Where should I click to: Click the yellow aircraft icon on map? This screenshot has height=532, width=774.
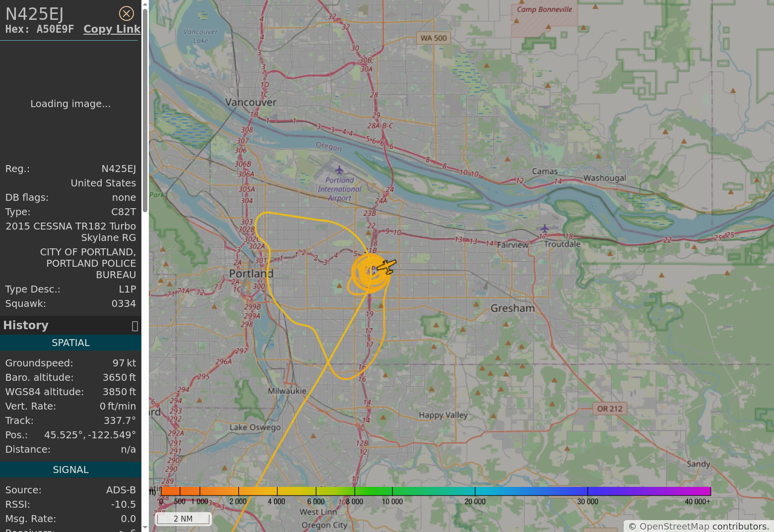(387, 267)
